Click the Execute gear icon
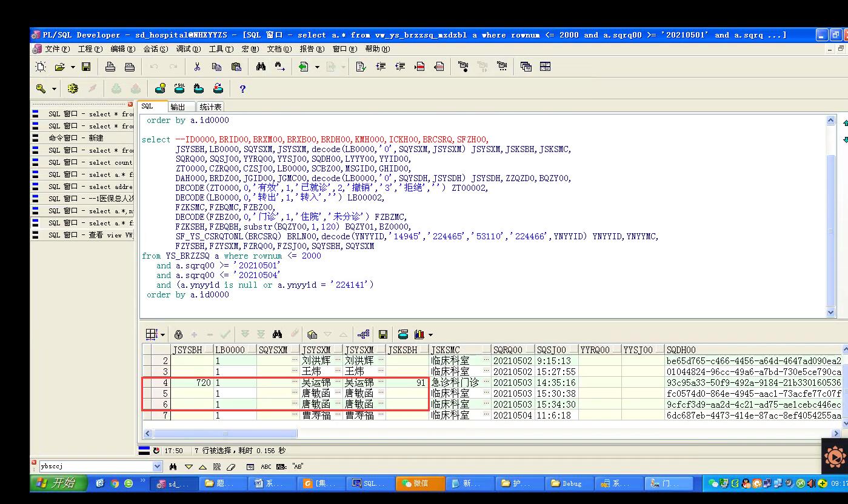The image size is (848, 504). coord(73,88)
